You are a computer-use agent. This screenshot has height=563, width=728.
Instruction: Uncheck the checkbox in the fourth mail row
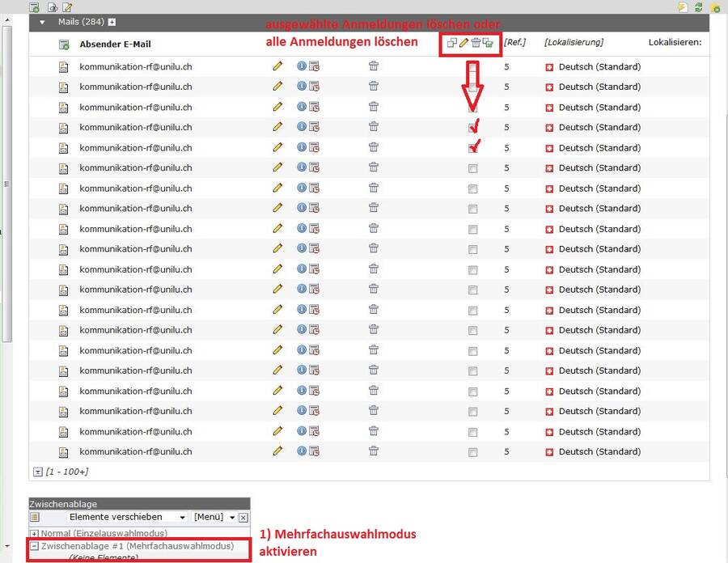click(x=472, y=128)
